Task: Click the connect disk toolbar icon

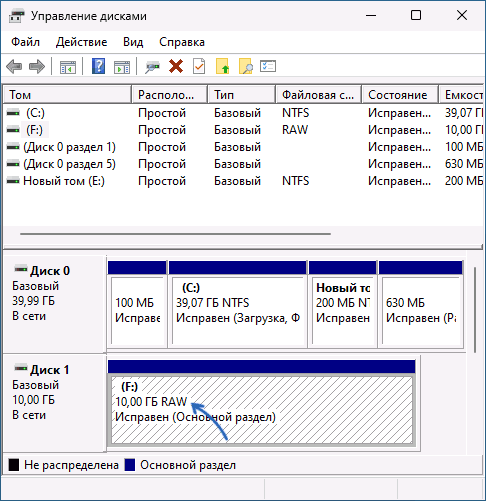Action: (152, 67)
